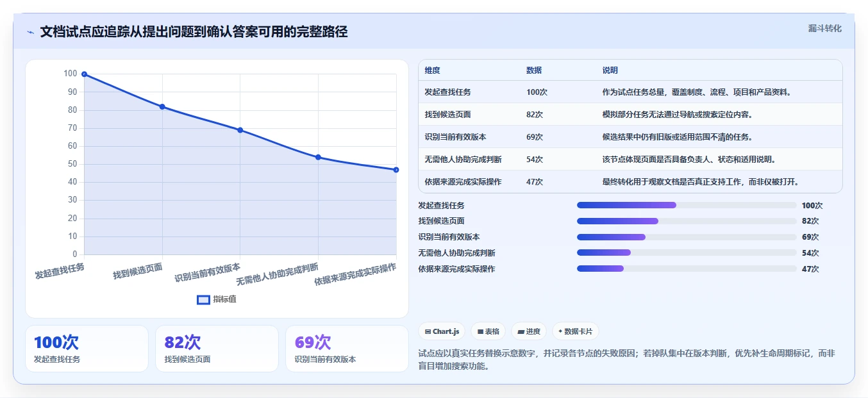Click the x-axis label 无需他人协助完成判断
Image resolution: width=868 pixels, height=398 pixels.
[277, 274]
